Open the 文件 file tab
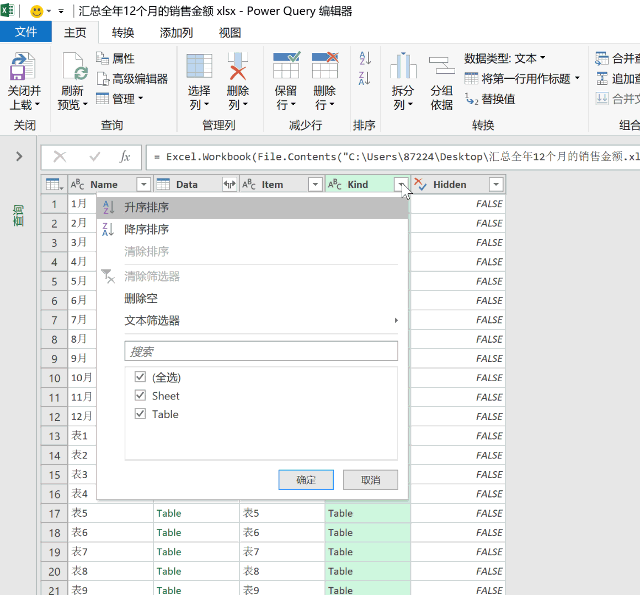The image size is (640, 595). click(26, 32)
